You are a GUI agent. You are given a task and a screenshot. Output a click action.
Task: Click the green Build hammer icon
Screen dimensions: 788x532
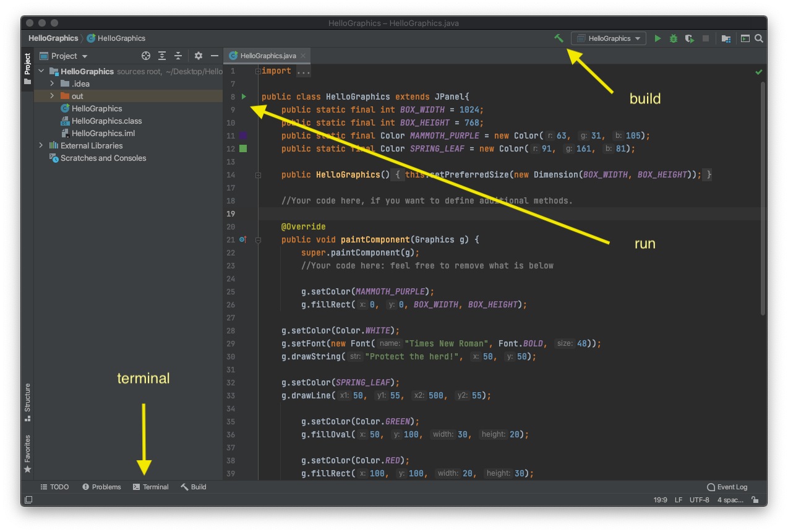click(559, 38)
